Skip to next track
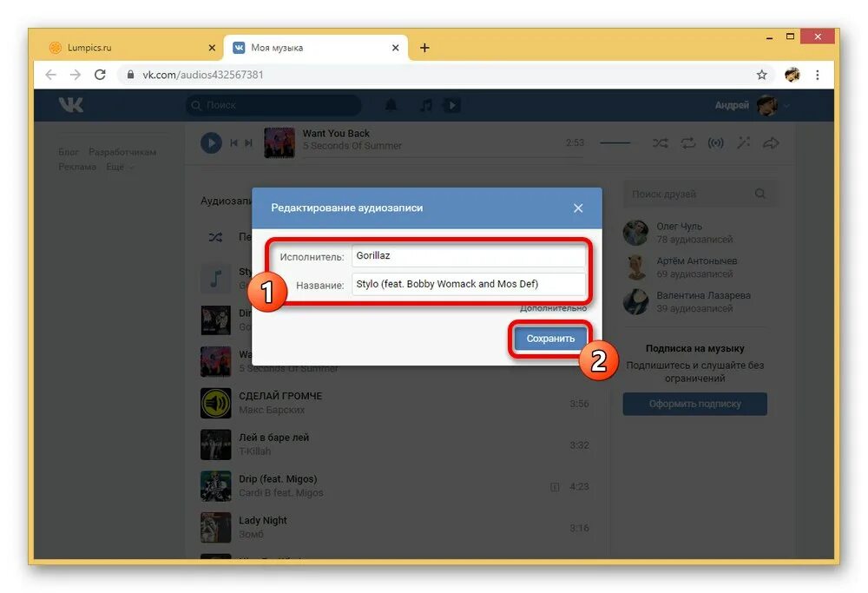 (x=248, y=143)
